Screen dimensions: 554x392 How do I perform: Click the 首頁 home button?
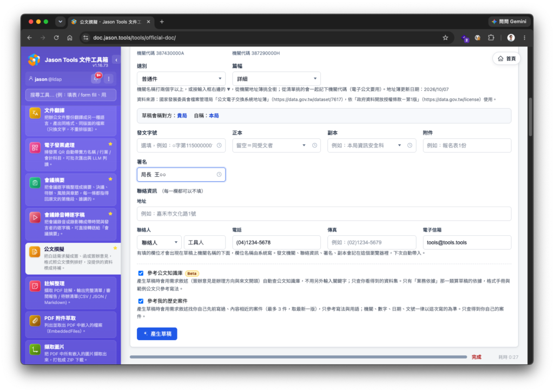coord(506,58)
